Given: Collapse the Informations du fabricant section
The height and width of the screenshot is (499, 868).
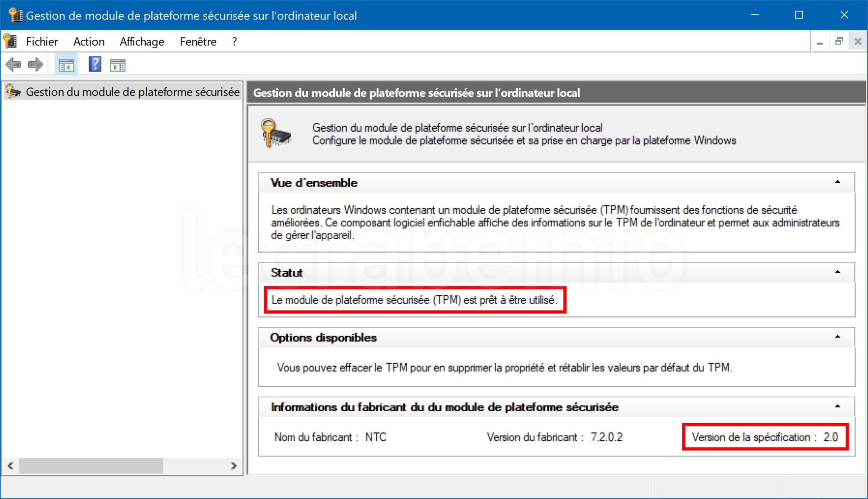Looking at the screenshot, I should pos(837,407).
